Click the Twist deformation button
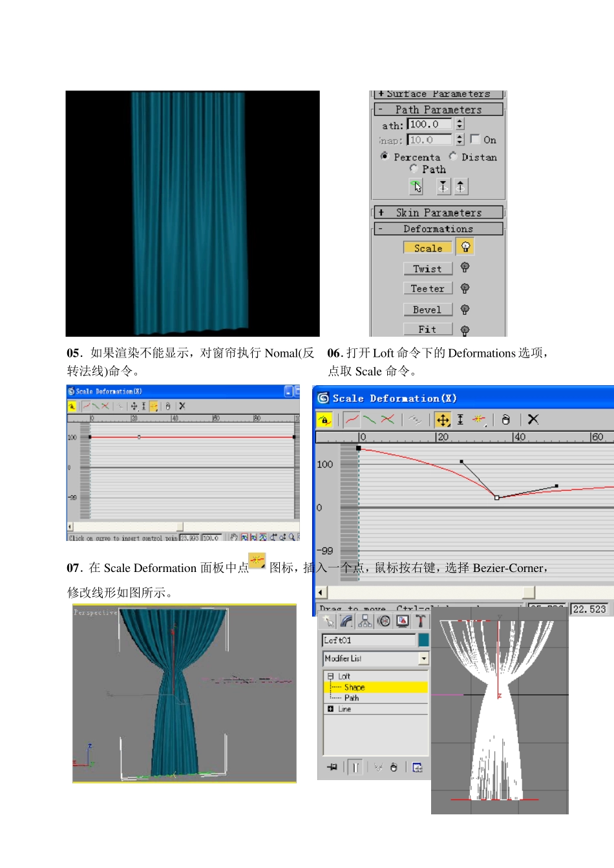 pyautogui.click(x=428, y=268)
